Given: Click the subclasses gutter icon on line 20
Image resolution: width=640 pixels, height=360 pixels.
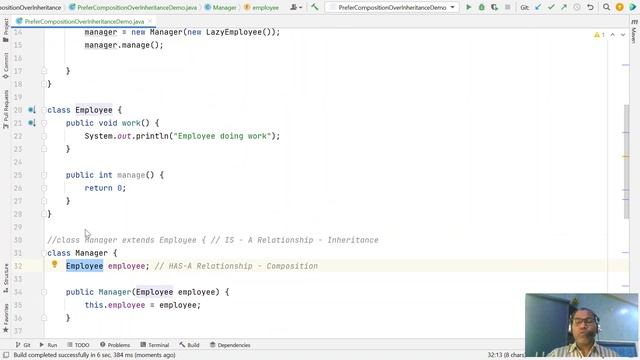Looking at the screenshot, I should point(32,110).
